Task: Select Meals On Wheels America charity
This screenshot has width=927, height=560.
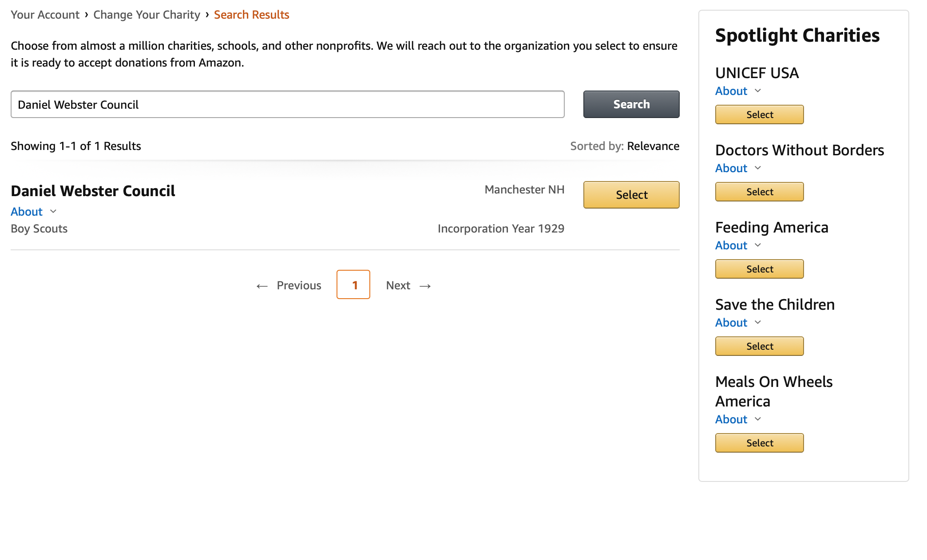Action: [x=759, y=443]
